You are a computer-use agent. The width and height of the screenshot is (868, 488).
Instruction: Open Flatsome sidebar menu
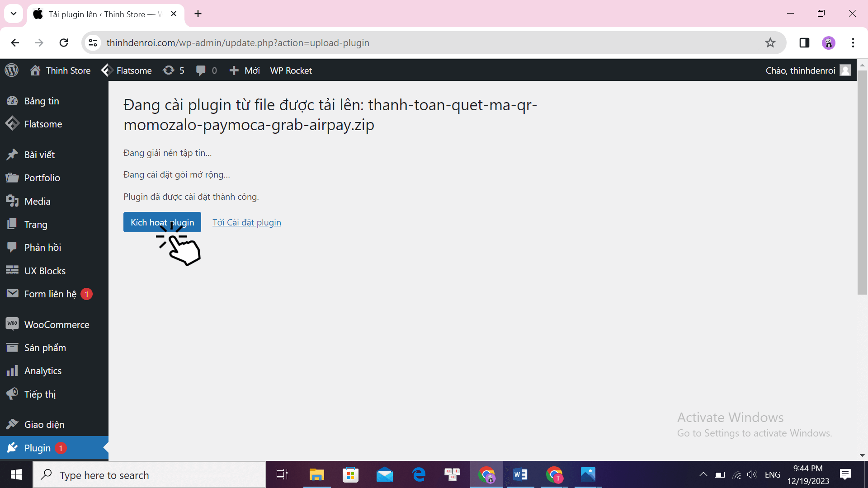54,124
